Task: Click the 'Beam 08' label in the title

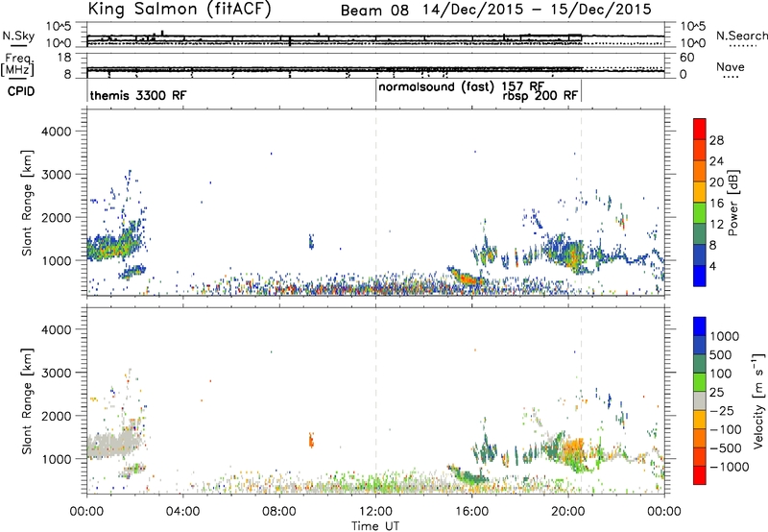Action: [x=374, y=11]
